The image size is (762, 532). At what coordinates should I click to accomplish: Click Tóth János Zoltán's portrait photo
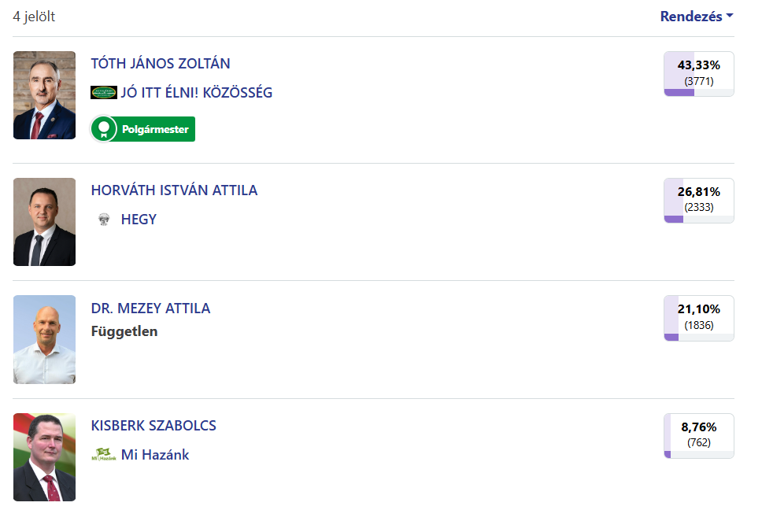[x=44, y=95]
